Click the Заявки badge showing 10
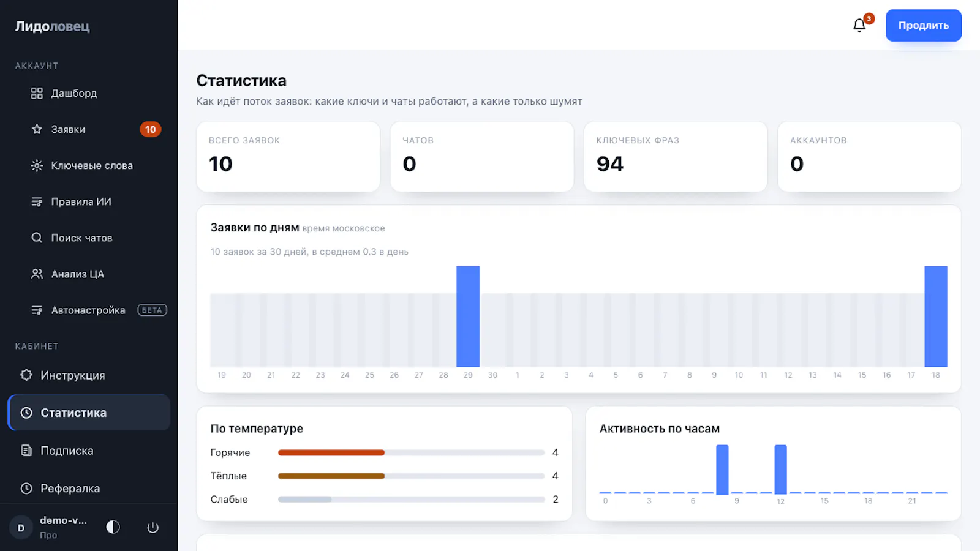The image size is (980, 551). click(x=150, y=129)
